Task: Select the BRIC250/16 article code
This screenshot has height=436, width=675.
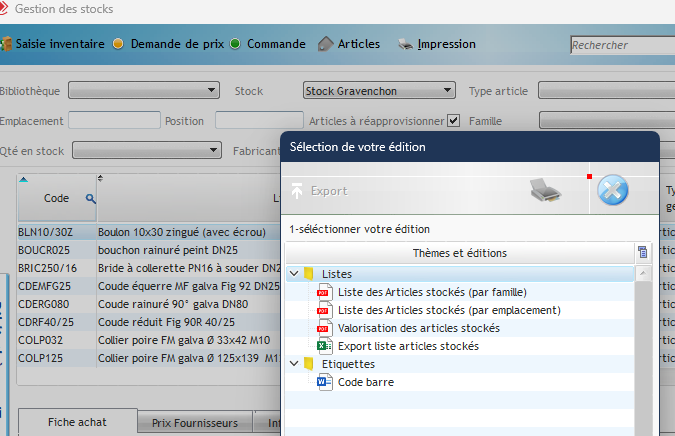Action: [x=47, y=268]
